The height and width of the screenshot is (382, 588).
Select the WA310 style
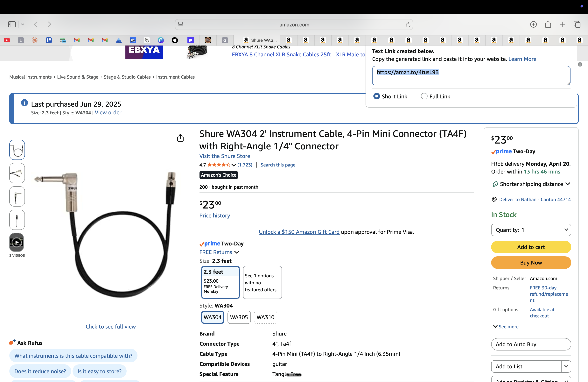[x=265, y=317]
